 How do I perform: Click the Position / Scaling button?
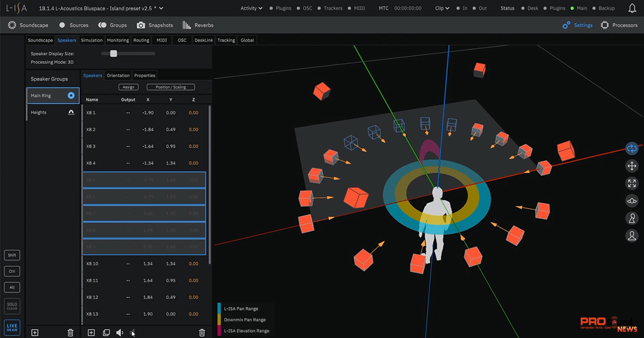[171, 87]
